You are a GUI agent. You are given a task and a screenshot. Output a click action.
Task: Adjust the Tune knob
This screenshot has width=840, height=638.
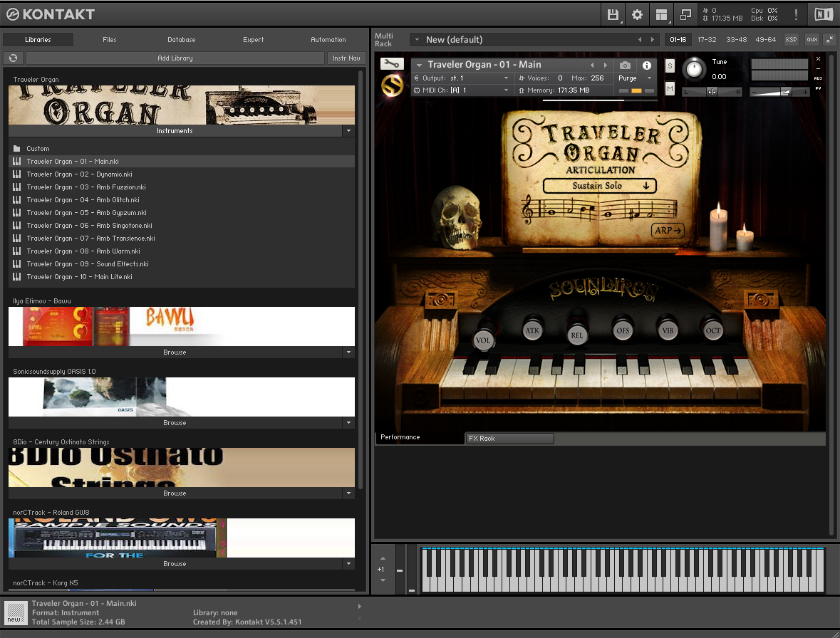pyautogui.click(x=694, y=68)
